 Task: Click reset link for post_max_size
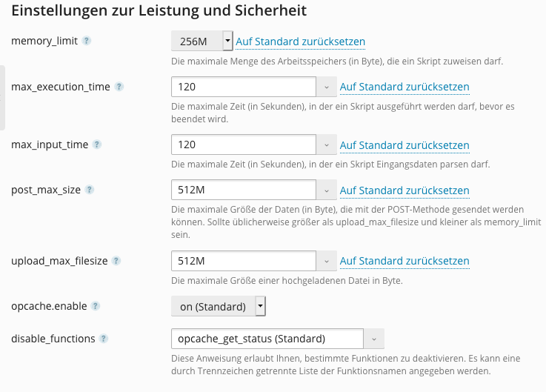[404, 190]
